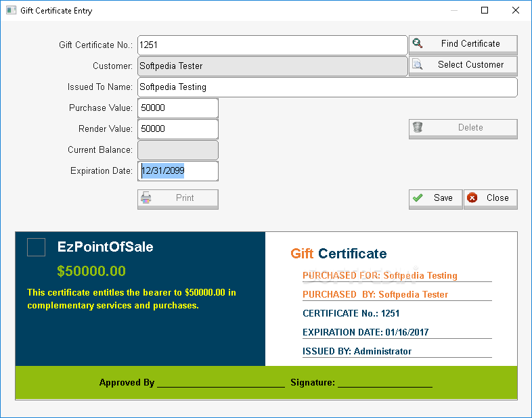Click the Expiration Date: label
Viewport: 532px width, 418px height.
click(102, 171)
